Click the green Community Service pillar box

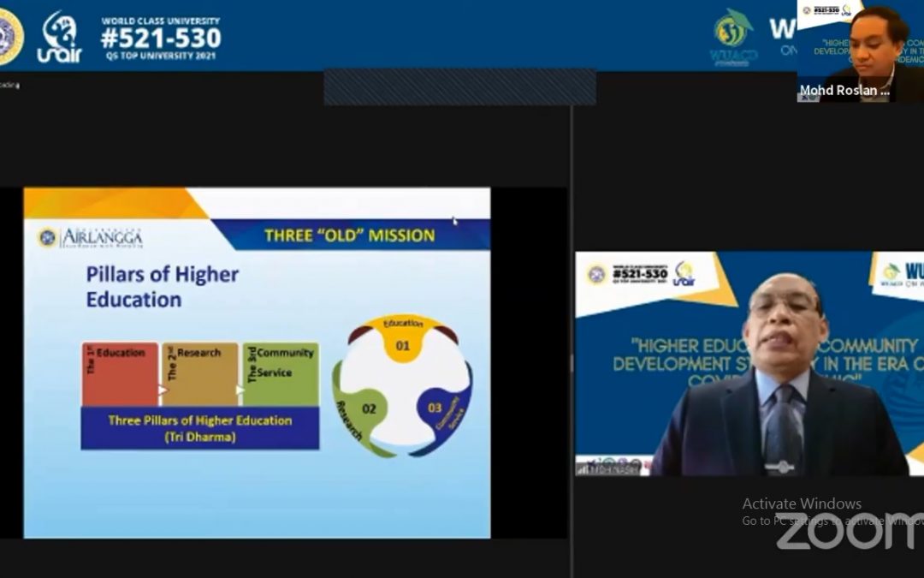click(x=280, y=374)
